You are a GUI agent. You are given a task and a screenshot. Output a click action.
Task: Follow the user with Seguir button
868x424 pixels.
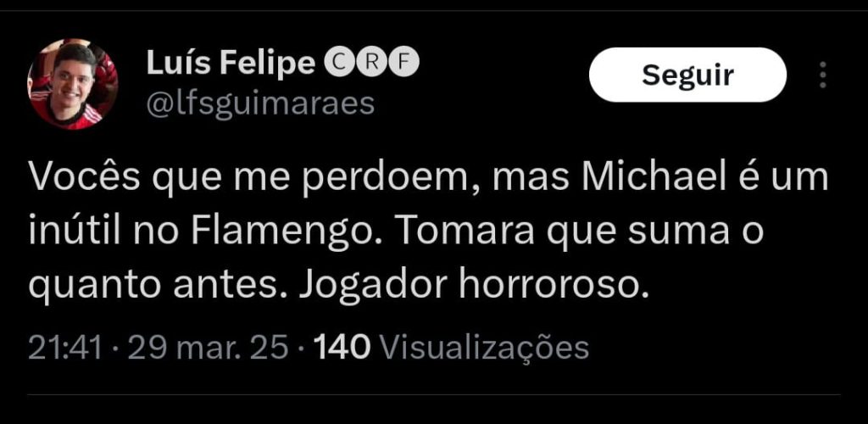pyautogui.click(x=687, y=75)
